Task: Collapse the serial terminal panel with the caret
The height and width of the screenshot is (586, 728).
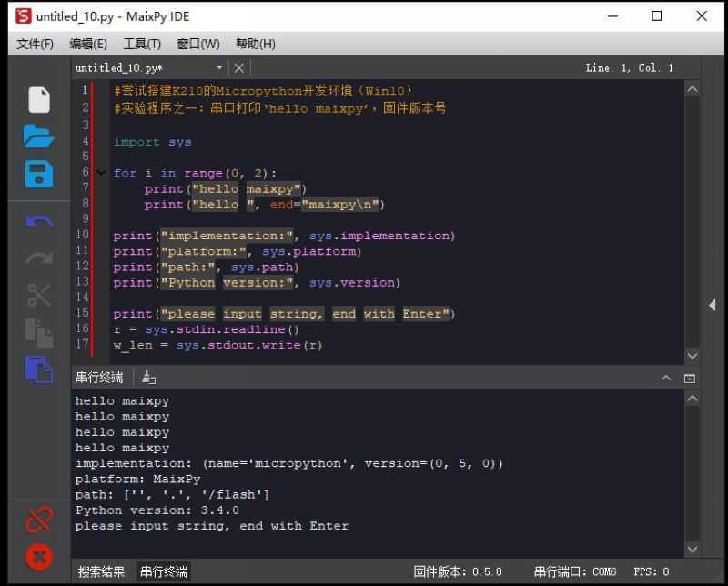Action: (x=666, y=379)
